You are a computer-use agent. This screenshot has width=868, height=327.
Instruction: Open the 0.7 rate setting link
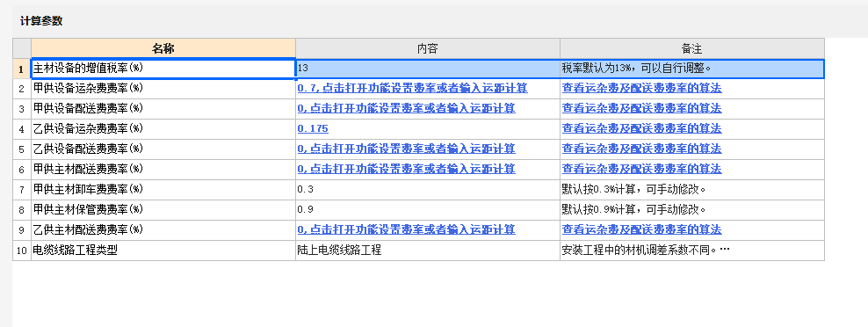(412, 88)
